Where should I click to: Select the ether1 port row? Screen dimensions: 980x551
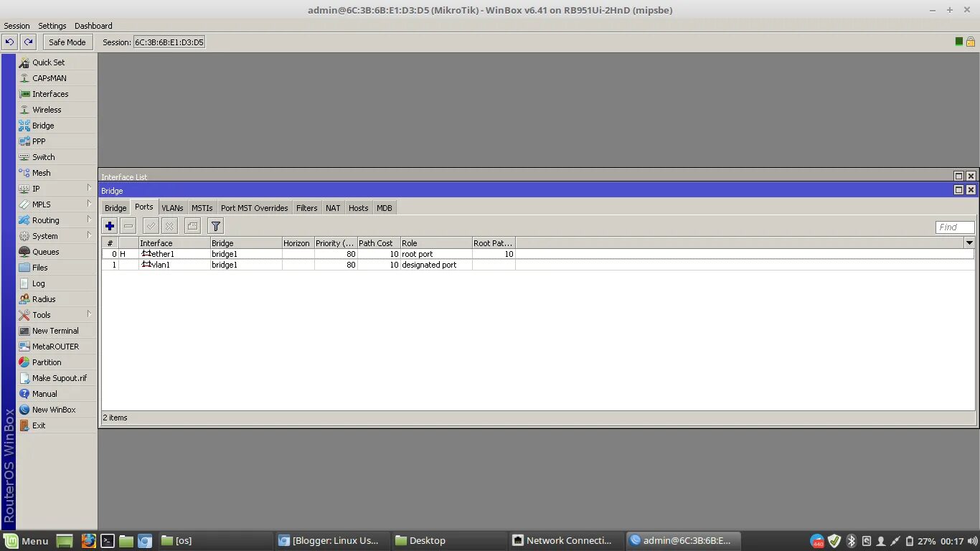[x=537, y=254]
